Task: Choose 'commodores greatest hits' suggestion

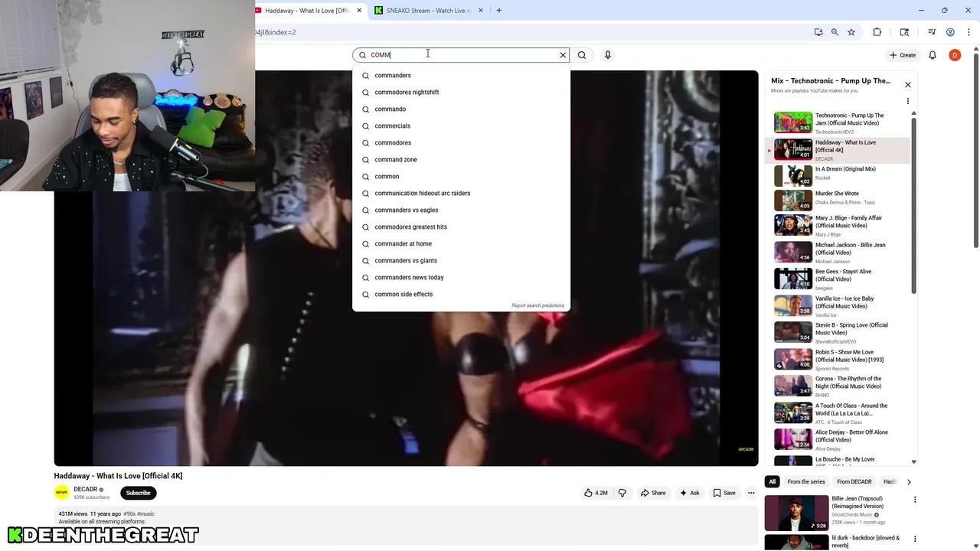Action: coord(461,227)
